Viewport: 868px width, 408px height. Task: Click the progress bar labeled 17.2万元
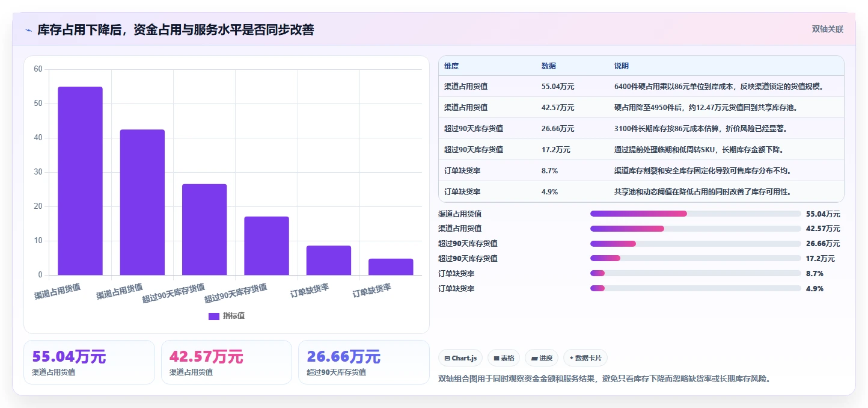tap(695, 258)
